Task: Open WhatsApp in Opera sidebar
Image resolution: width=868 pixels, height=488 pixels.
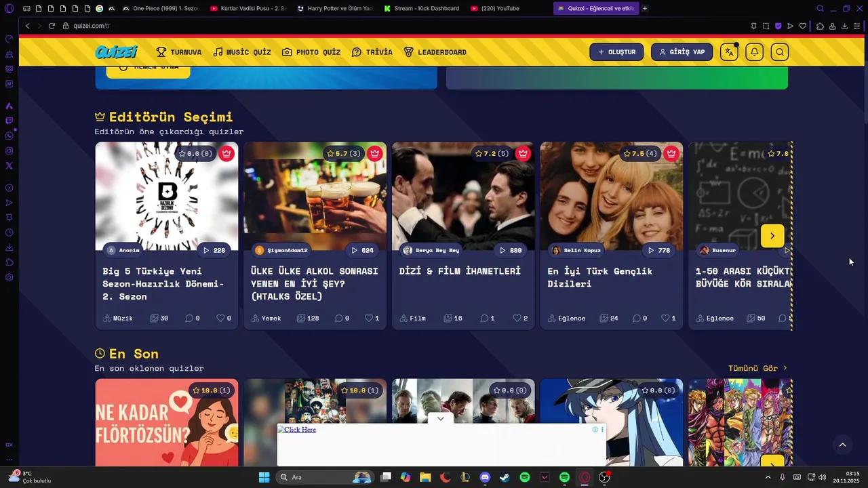Action: (x=9, y=136)
